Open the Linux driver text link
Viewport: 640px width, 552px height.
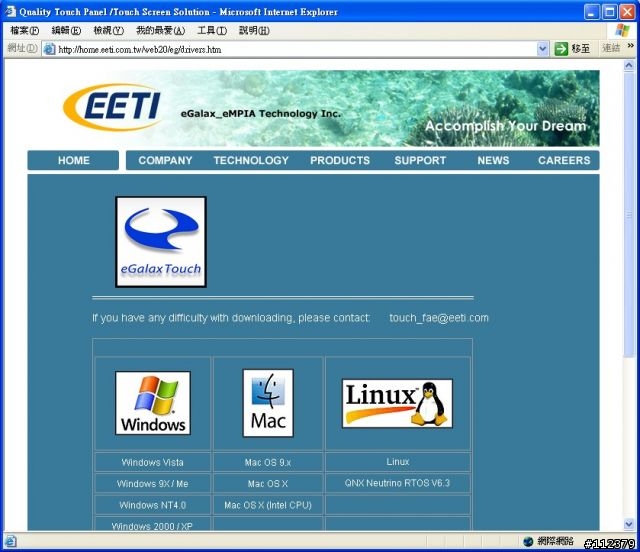click(398, 461)
